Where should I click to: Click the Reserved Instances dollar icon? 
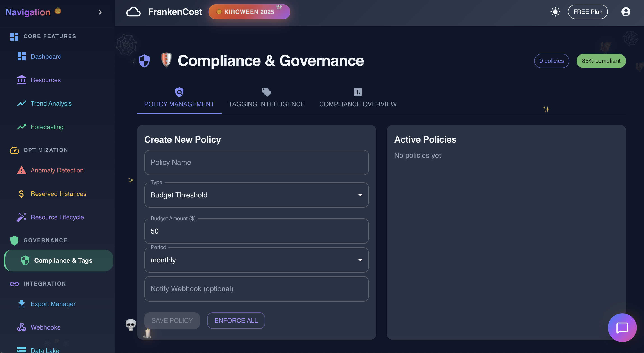tap(21, 194)
